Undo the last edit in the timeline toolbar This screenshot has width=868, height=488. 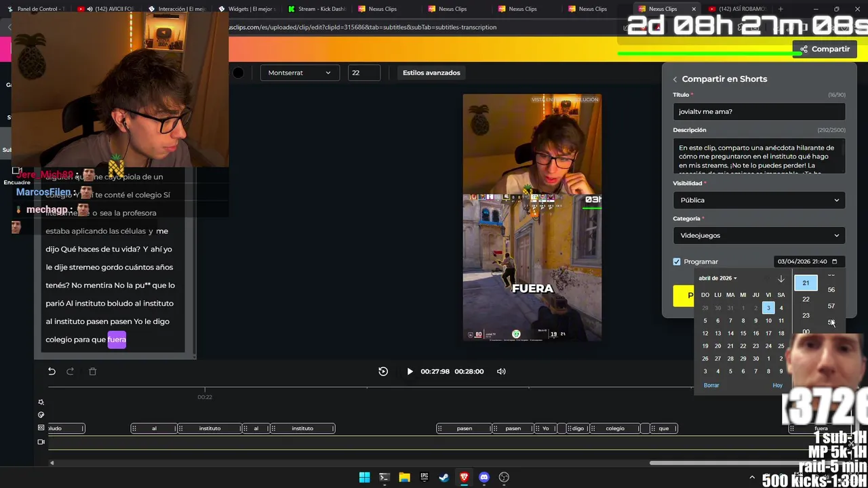(52, 371)
